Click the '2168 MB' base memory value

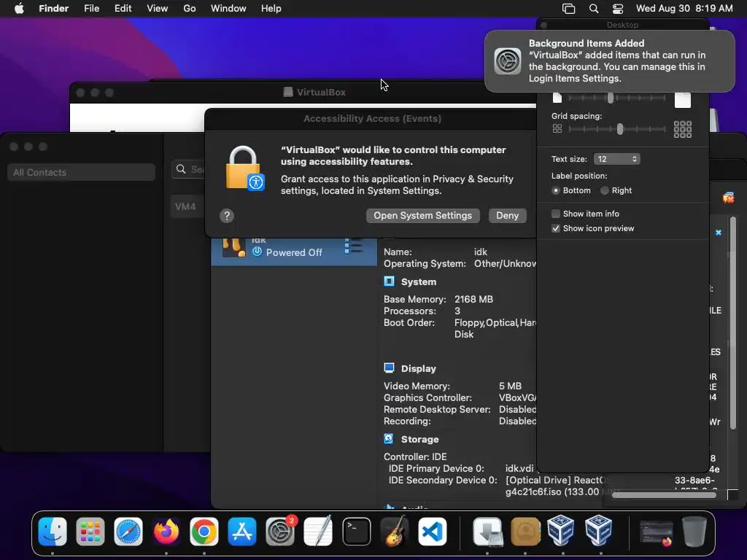(473, 300)
